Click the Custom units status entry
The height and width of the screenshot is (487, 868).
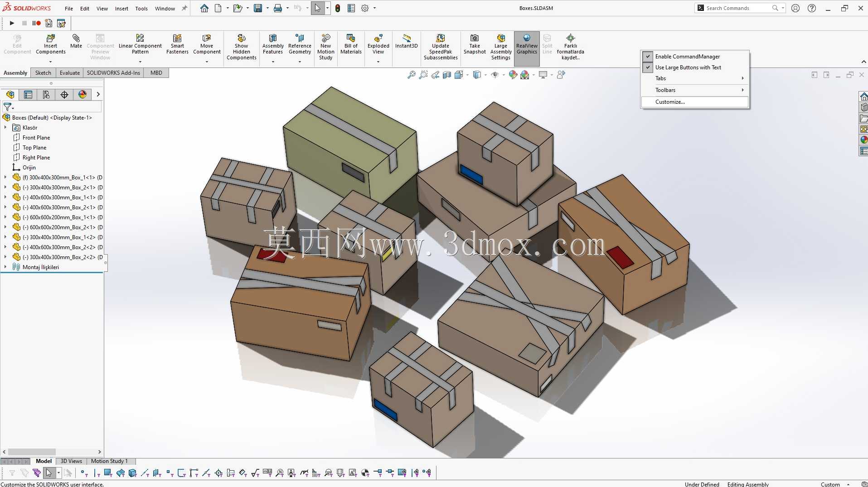830,484
